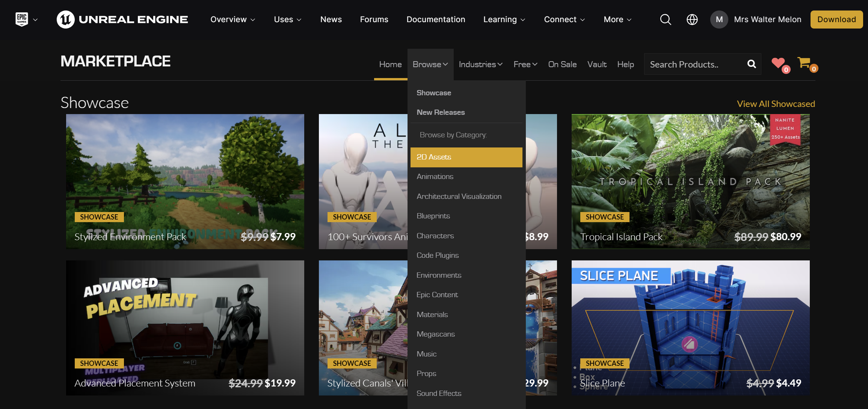Viewport: 868px width, 409px height.
Task: Open Stylized Canals' Village thumbnail
Action: (363, 328)
